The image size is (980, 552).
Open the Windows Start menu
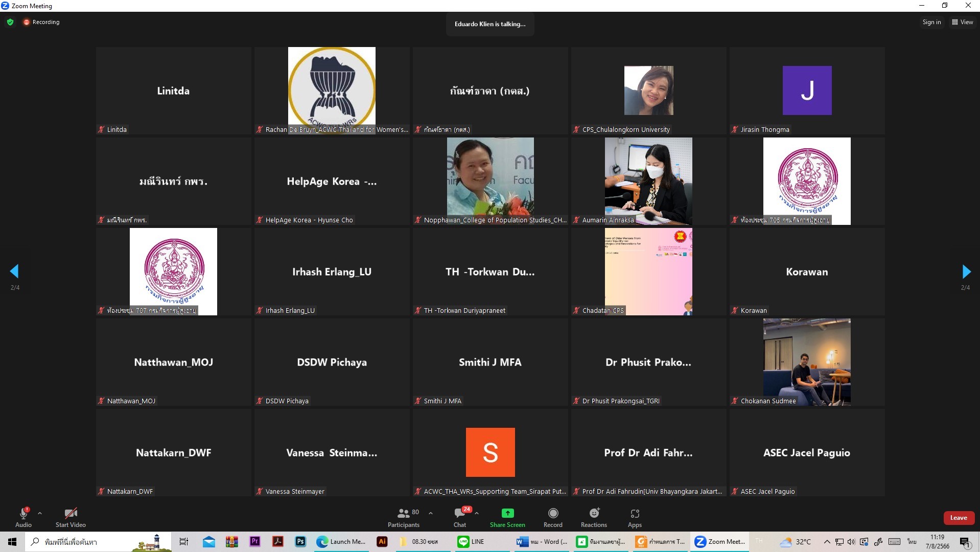[x=12, y=542]
